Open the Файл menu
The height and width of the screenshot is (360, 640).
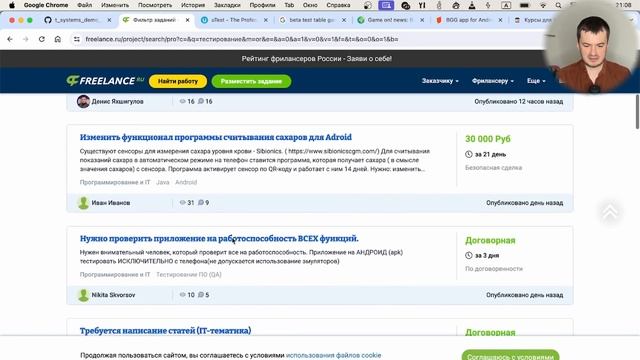click(x=84, y=5)
